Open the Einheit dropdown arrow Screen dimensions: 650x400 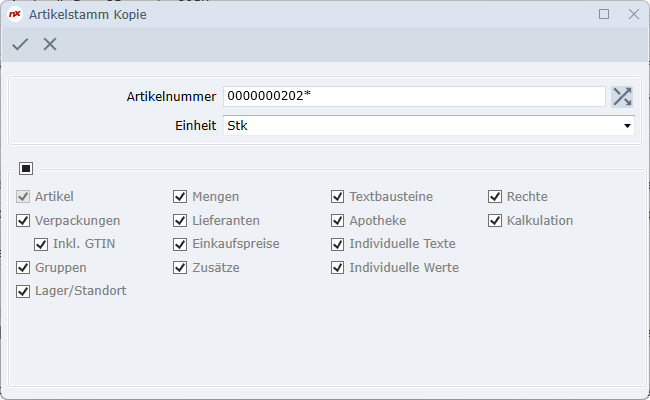click(627, 126)
